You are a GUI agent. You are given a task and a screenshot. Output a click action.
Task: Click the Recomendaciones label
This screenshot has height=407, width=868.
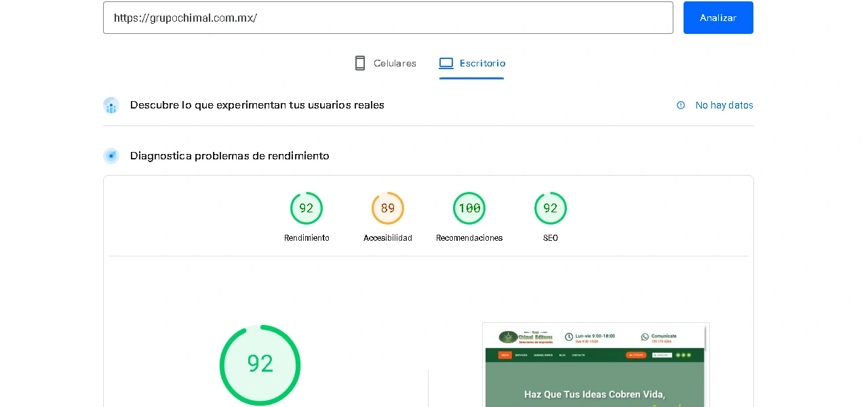point(469,238)
